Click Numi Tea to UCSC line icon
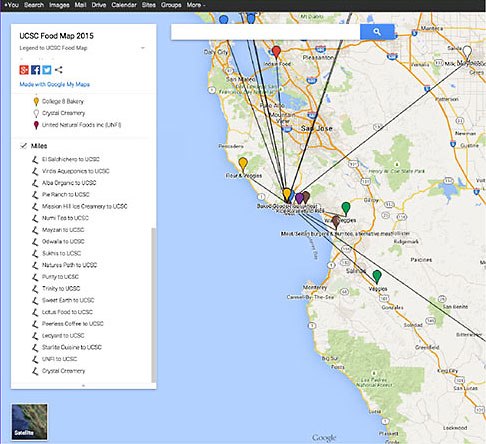 tap(35, 218)
